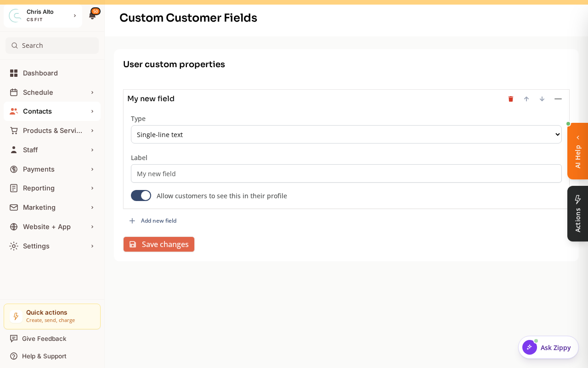This screenshot has width=588, height=368.
Task: Click Give Feedback link
Action: click(x=44, y=339)
